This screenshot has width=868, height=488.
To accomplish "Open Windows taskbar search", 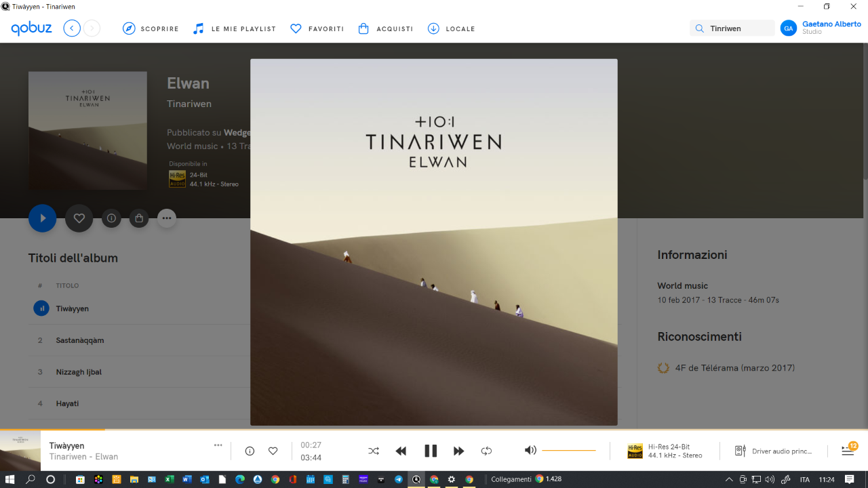I will [31, 479].
